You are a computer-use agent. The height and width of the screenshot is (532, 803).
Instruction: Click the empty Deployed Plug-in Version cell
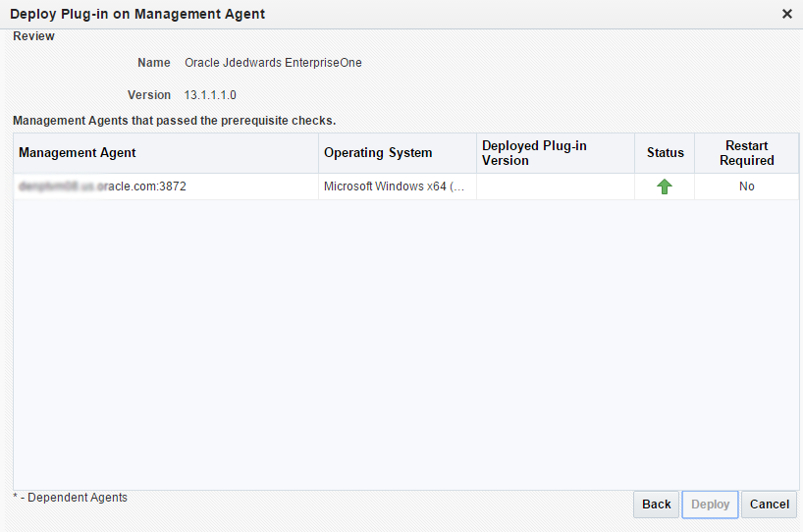point(555,186)
